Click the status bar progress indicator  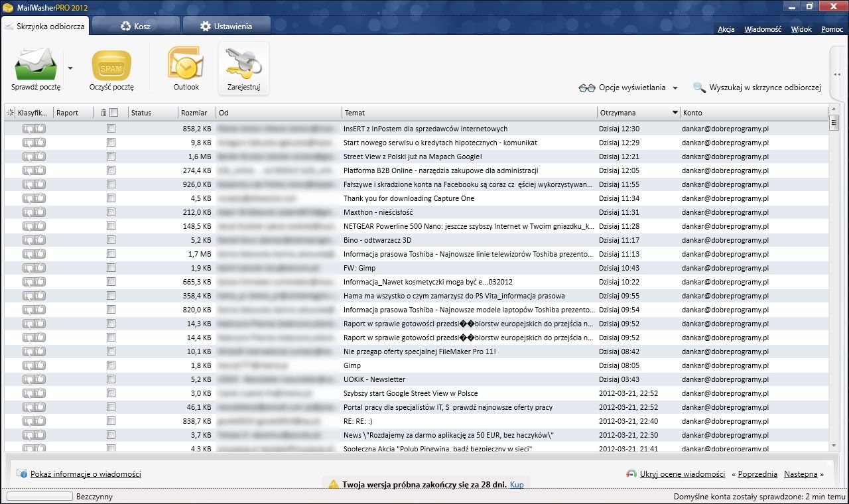point(40,496)
